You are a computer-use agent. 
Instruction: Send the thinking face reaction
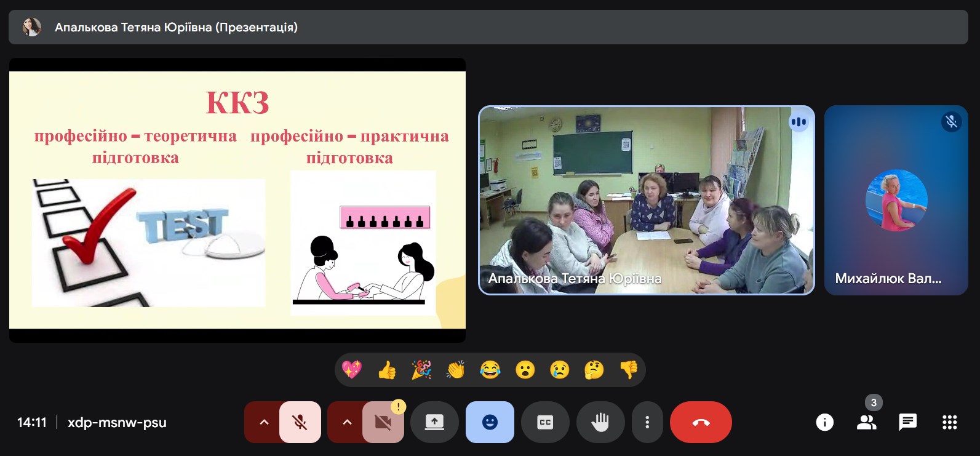click(594, 370)
